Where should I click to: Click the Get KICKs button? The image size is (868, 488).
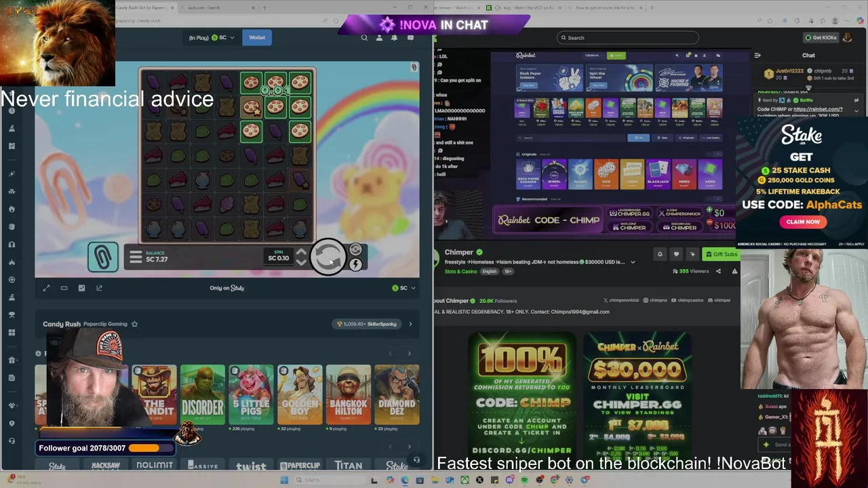point(821,38)
